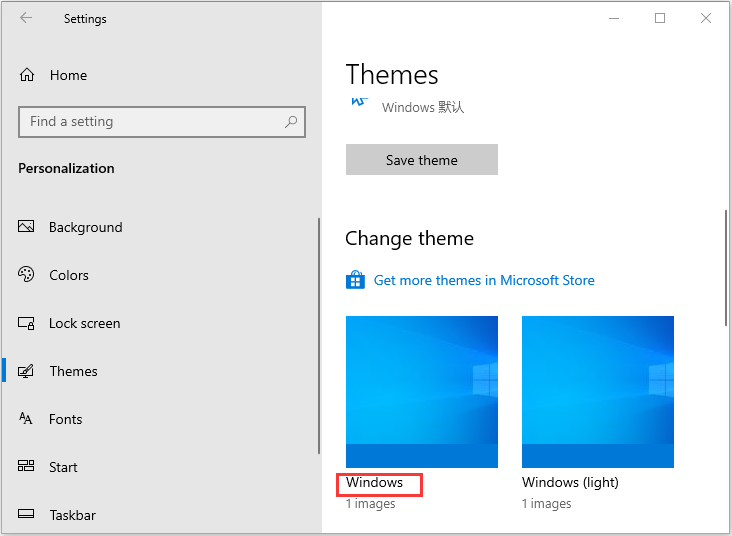Click the Personalization heading
Viewport: 732px width, 536px height.
point(66,168)
